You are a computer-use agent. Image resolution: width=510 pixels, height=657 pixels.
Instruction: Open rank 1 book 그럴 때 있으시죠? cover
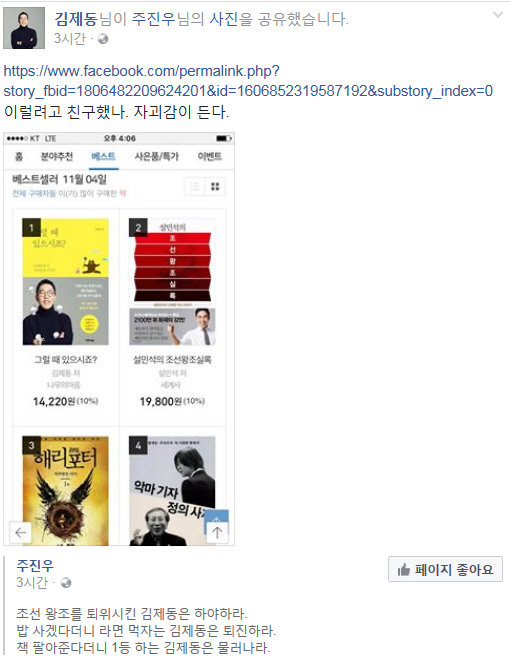65,282
